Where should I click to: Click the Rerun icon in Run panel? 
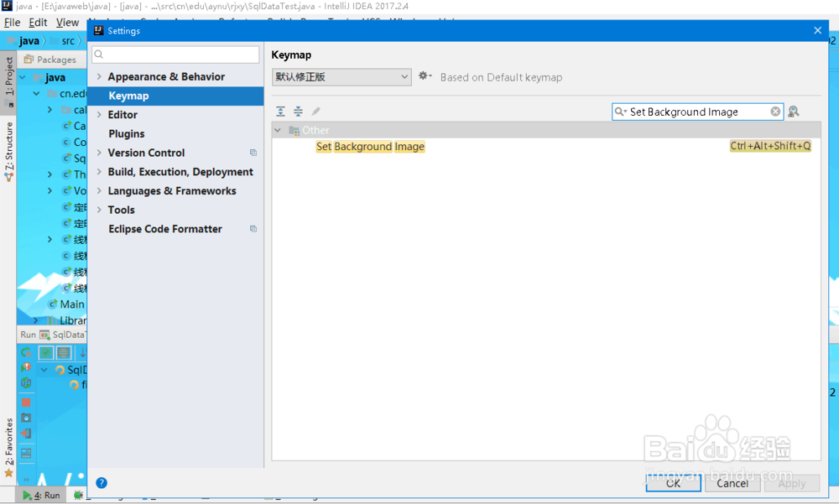[x=26, y=352]
